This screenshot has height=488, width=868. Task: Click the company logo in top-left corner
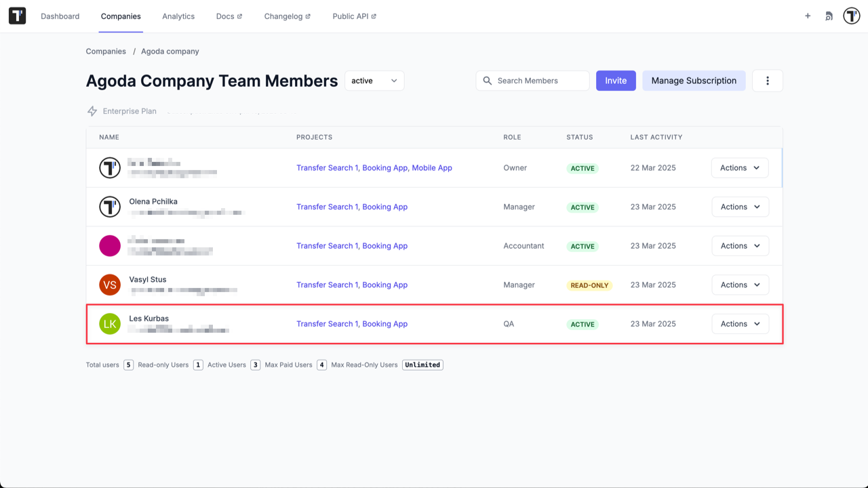[x=16, y=15]
